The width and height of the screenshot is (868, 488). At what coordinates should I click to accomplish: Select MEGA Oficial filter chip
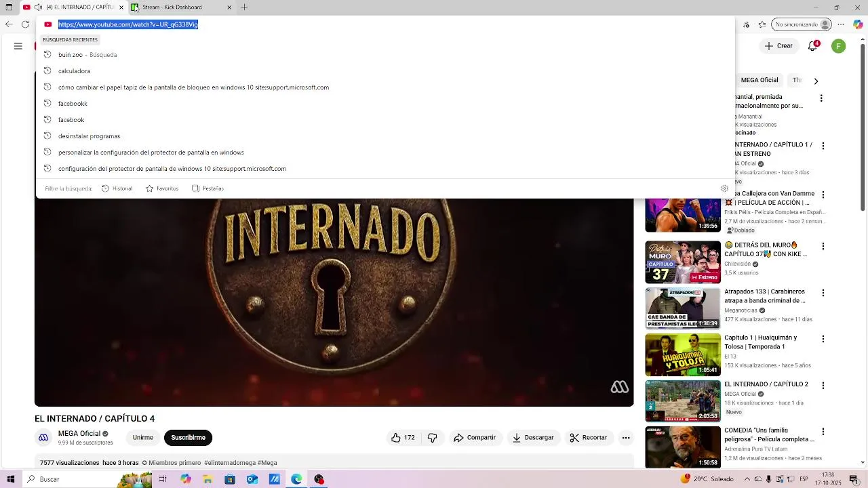pyautogui.click(x=759, y=80)
